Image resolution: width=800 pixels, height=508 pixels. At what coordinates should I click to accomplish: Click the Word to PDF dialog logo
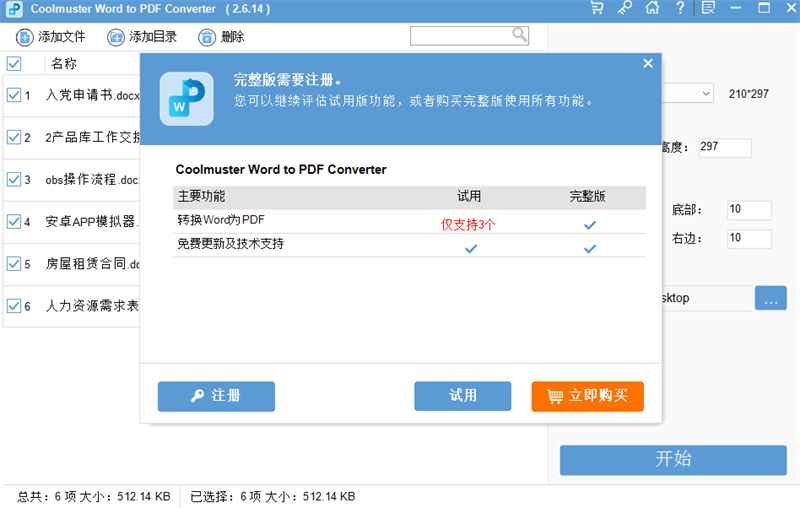click(187, 99)
